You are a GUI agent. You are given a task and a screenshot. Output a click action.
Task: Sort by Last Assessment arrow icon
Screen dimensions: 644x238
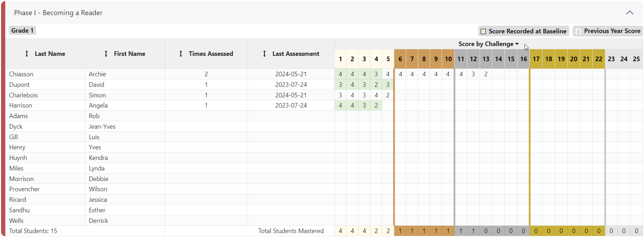pos(264,54)
